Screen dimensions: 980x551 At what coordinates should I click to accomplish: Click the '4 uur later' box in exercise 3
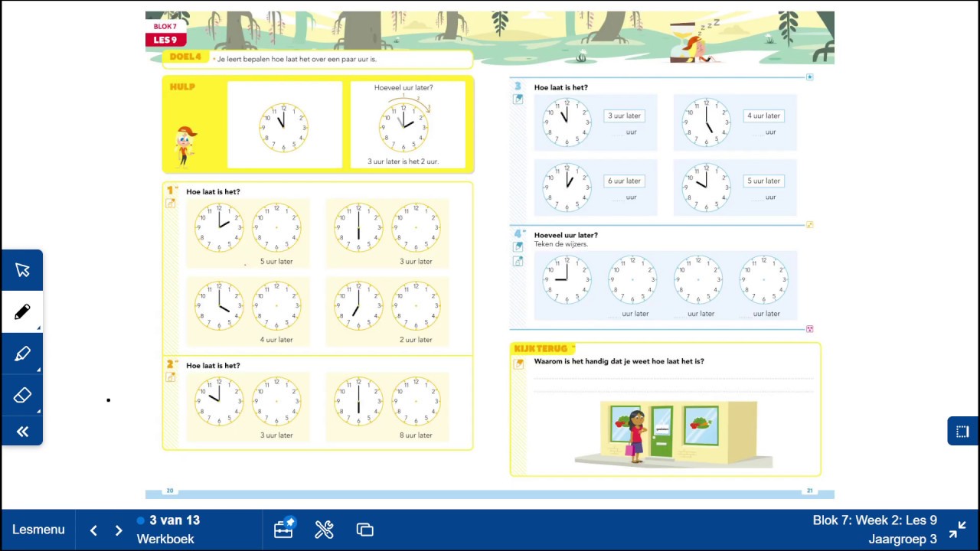[763, 116]
